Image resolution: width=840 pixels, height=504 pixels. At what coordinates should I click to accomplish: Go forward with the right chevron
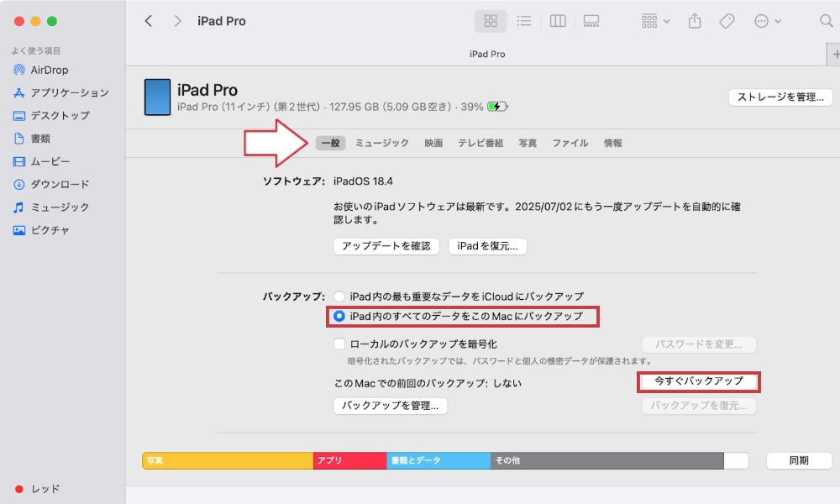tap(178, 21)
